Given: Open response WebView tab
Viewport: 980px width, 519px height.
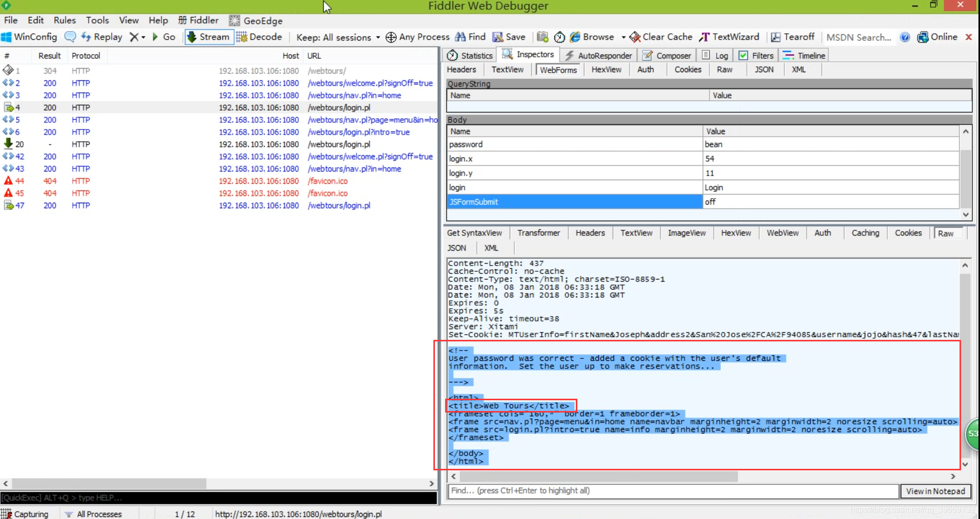Looking at the screenshot, I should [783, 233].
